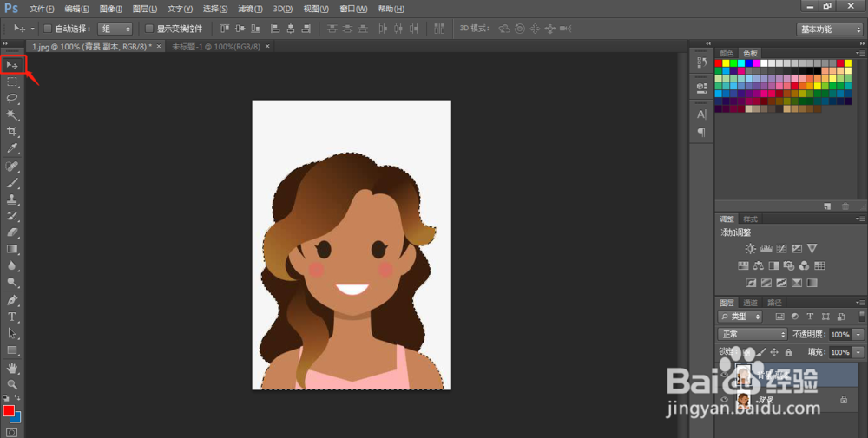Select the Lasso tool
868x438 pixels.
(x=13, y=98)
